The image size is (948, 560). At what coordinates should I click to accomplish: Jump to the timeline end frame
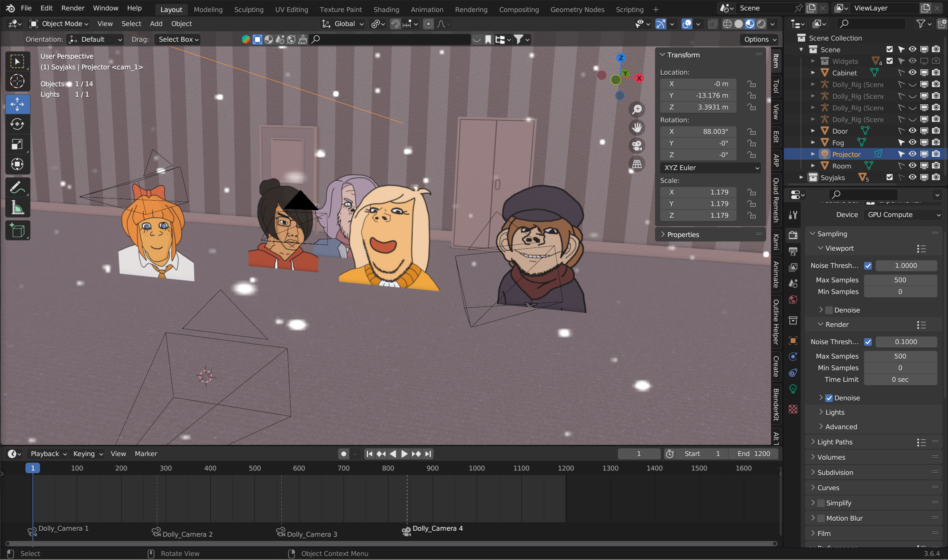(x=428, y=454)
